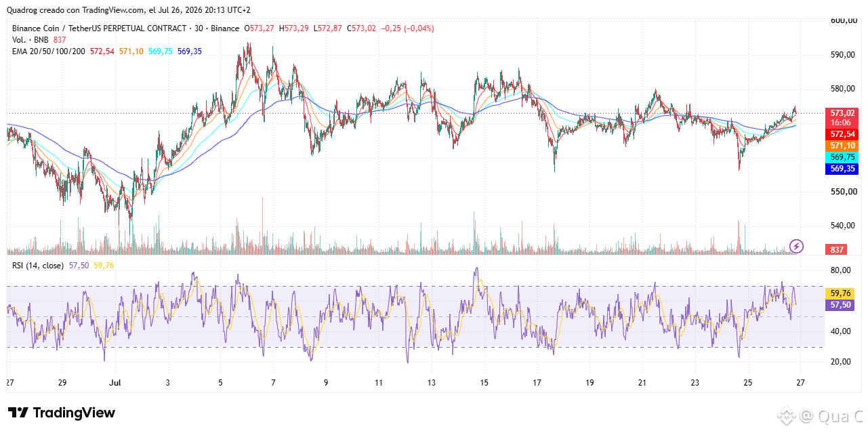Click the 550,00 price axis label
868x433 pixels.
[844, 192]
